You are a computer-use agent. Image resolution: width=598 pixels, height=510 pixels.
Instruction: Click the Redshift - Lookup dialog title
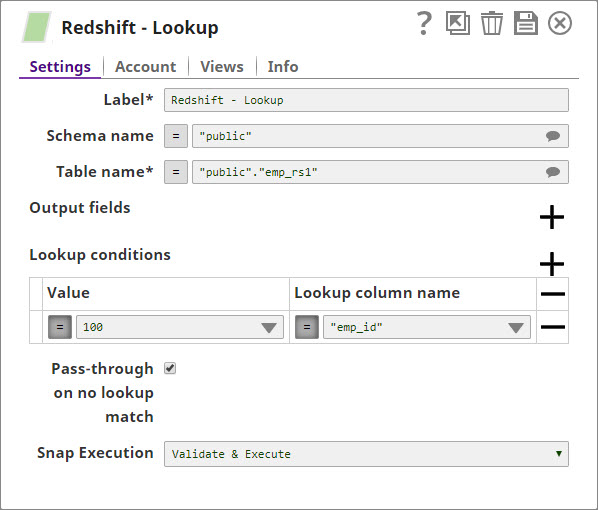[x=140, y=27]
